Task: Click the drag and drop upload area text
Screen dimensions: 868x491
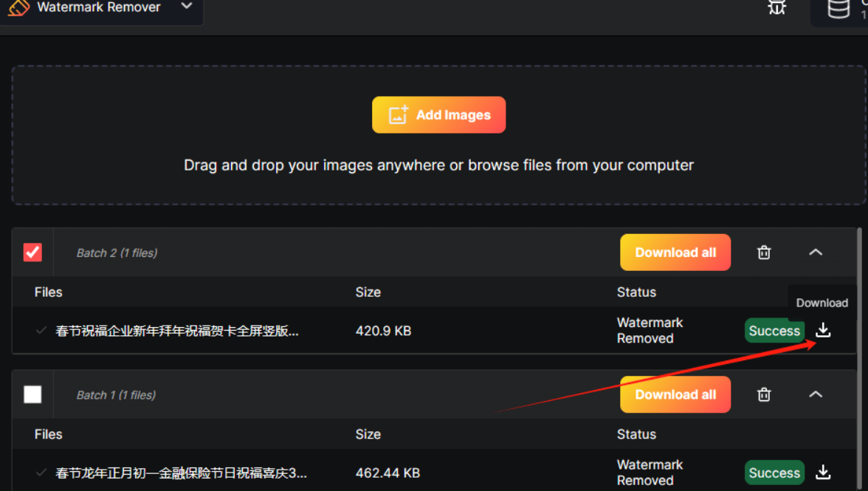Action: pos(438,165)
